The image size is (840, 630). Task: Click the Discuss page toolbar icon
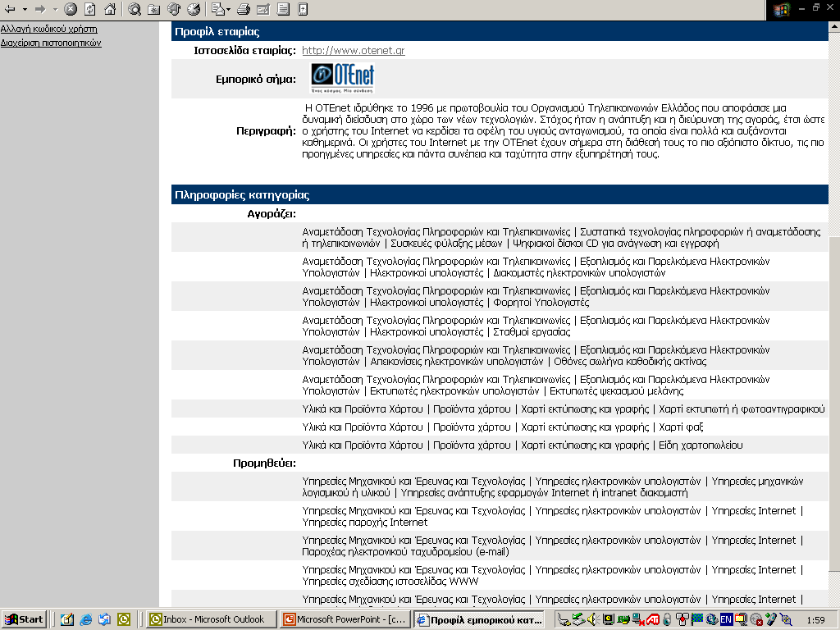coord(283,9)
